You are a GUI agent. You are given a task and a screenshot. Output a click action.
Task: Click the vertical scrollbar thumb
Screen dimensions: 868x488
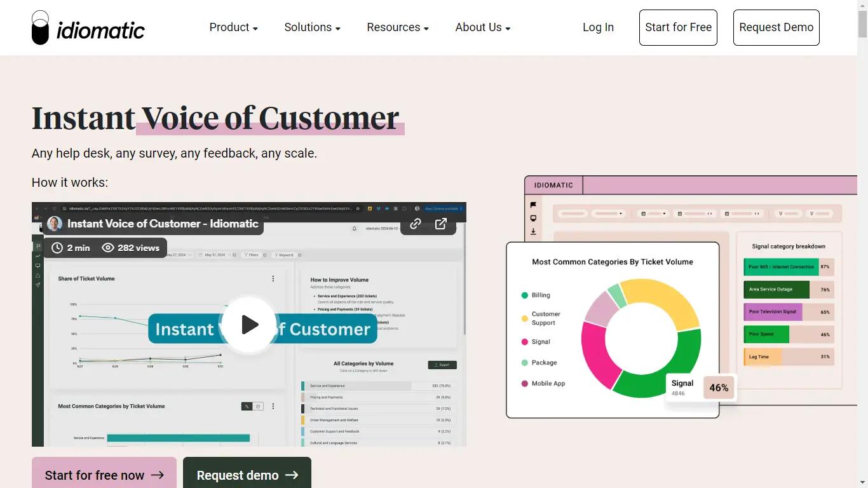862,25
